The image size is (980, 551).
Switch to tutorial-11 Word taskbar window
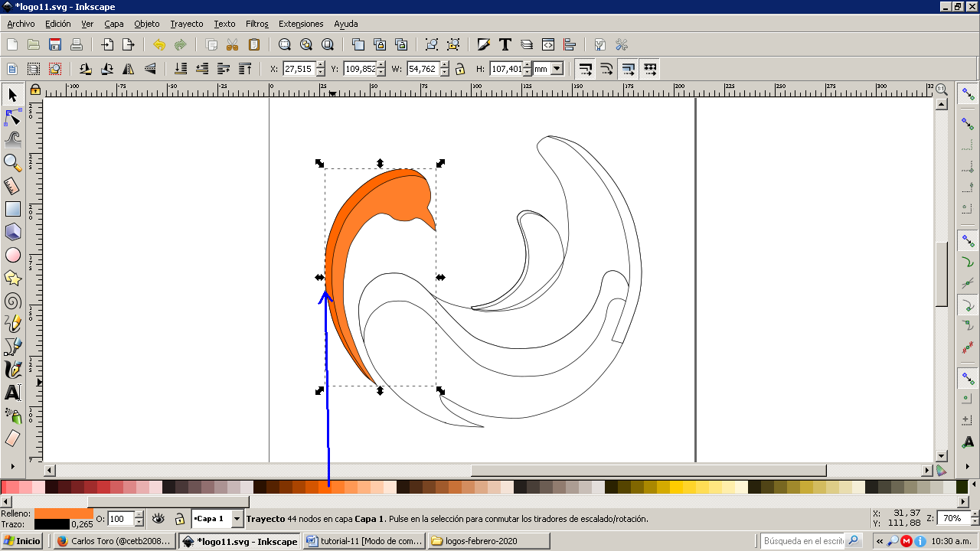tap(364, 541)
